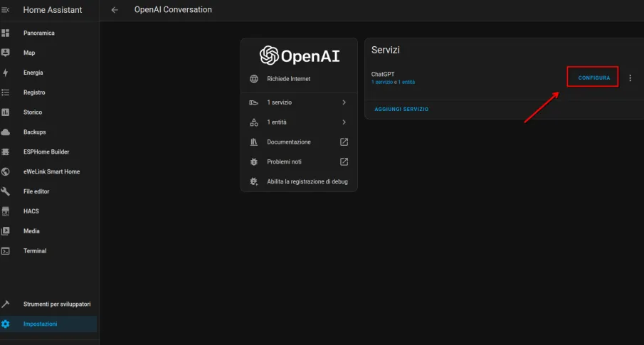Screen dimensions: 644x345
Task: Click the Backups cloud icon
Action: pyautogui.click(x=6, y=132)
